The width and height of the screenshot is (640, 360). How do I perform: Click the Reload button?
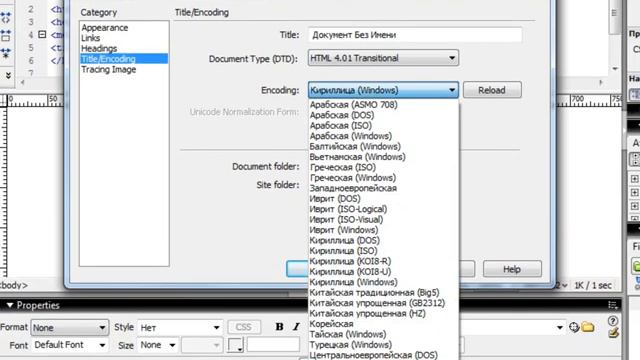click(x=492, y=90)
